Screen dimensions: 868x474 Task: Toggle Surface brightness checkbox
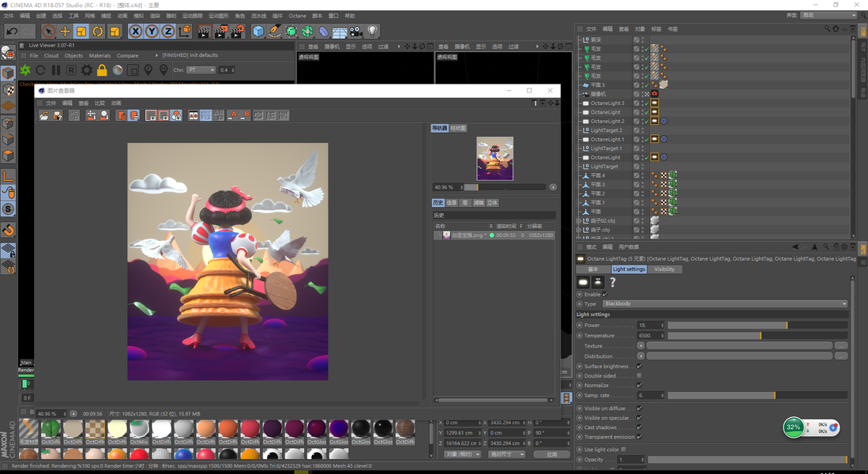[x=640, y=366]
